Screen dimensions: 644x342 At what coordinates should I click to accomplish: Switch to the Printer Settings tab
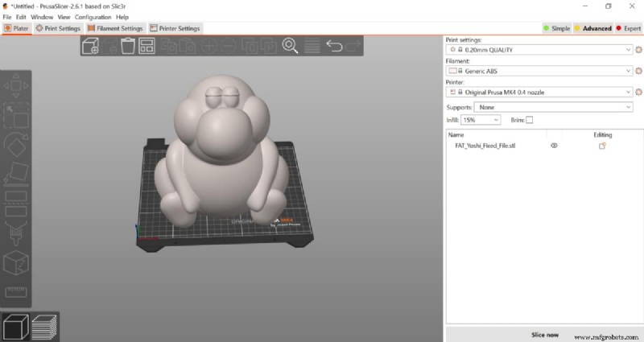pos(175,28)
